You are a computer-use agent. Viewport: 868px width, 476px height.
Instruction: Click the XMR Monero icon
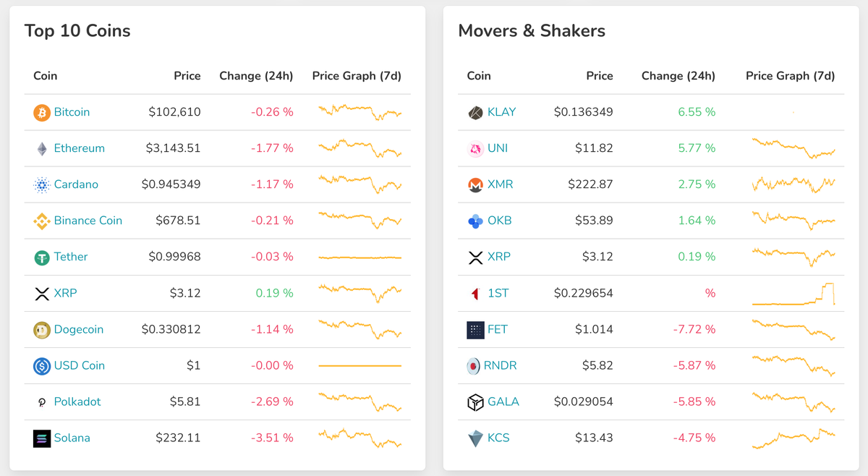475,185
